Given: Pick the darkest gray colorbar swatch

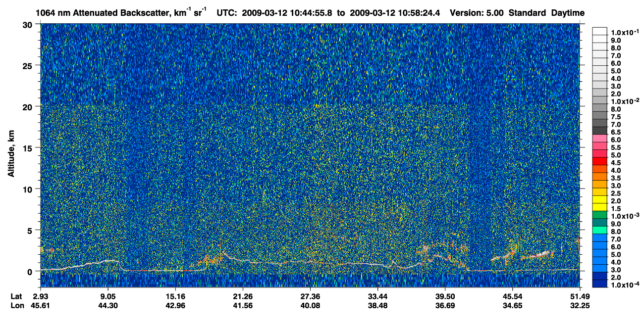Looking at the screenshot, I should pyautogui.click(x=600, y=131).
